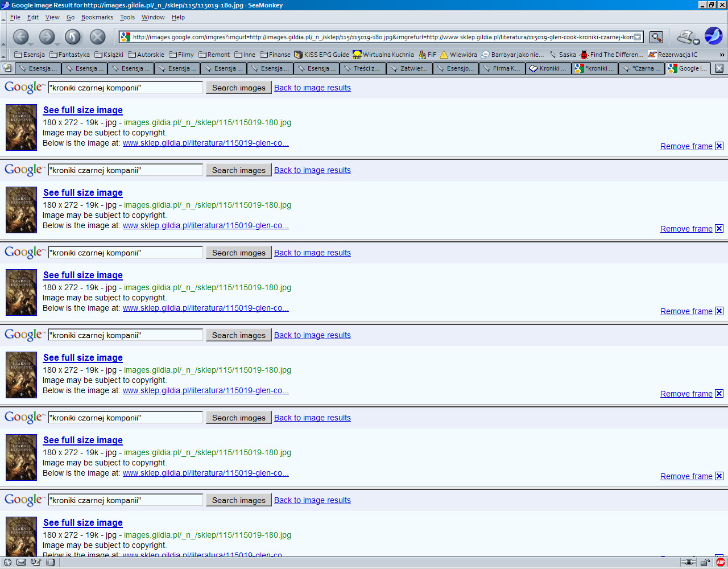This screenshot has height=569, width=728.
Task: Expand the Autorskie bookmarks folder
Action: click(x=146, y=55)
